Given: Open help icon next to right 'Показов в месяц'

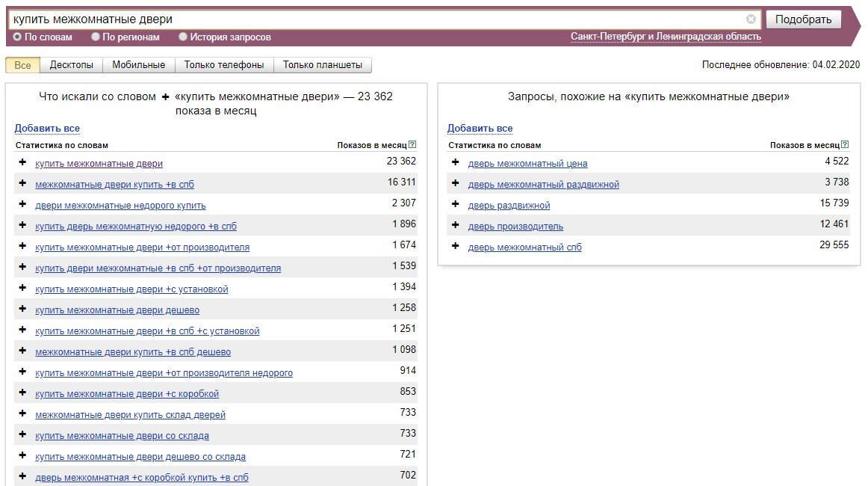Looking at the screenshot, I should [x=845, y=144].
